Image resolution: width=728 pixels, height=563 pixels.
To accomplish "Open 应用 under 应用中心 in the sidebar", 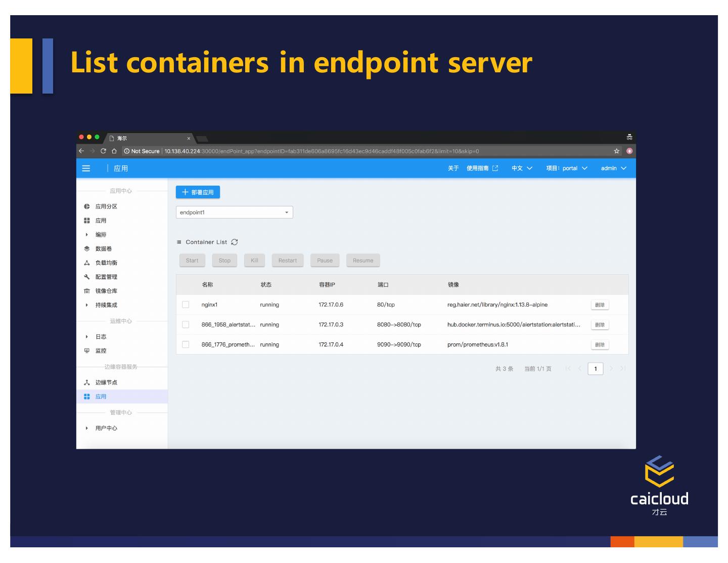I will click(x=101, y=221).
